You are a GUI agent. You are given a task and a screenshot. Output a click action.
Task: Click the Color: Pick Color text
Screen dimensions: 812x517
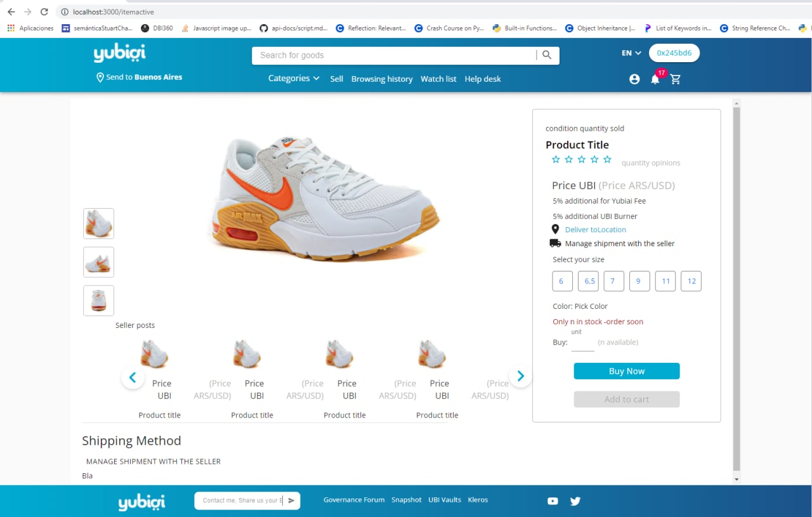580,306
